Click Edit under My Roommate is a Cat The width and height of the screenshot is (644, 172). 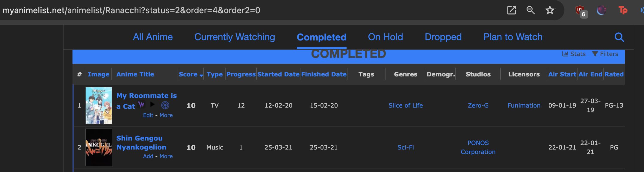pyautogui.click(x=148, y=115)
